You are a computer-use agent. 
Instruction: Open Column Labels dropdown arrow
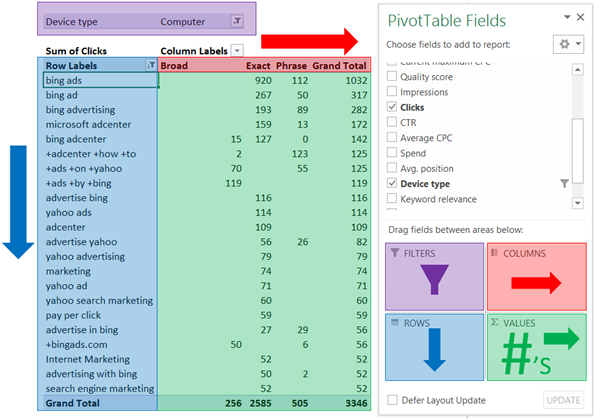tap(238, 50)
